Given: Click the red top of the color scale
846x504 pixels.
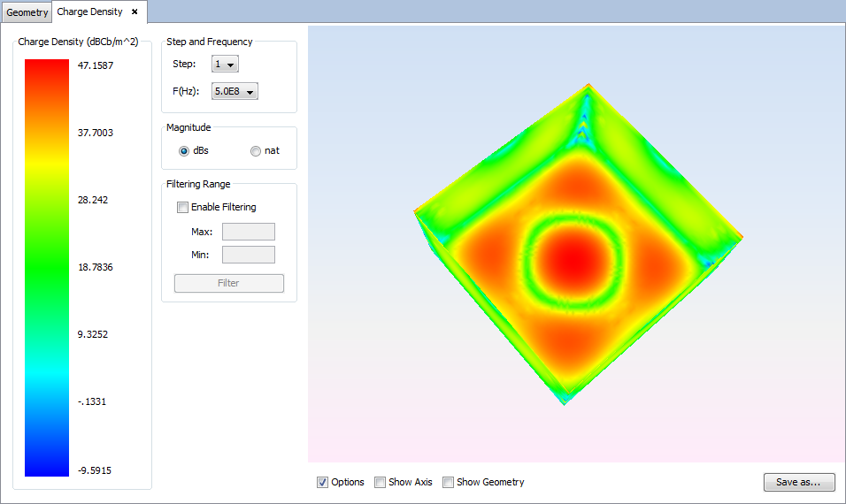Looking at the screenshot, I should pos(47,71).
